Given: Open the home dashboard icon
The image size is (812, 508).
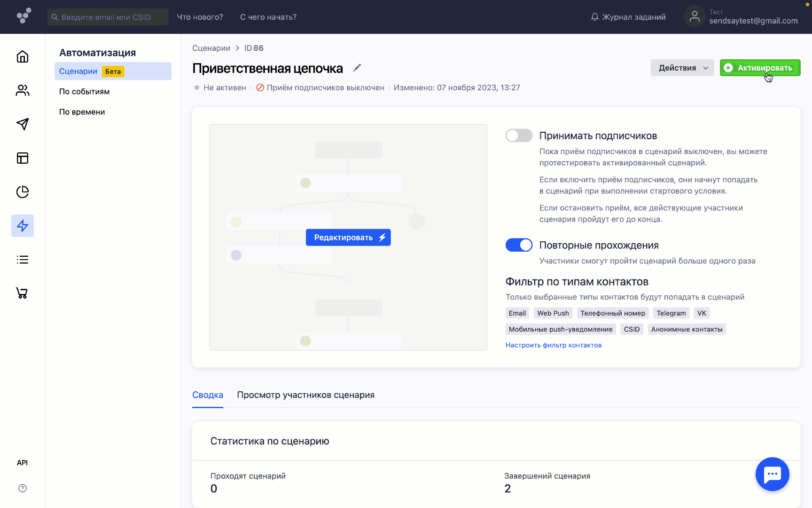Looking at the screenshot, I should [22, 56].
